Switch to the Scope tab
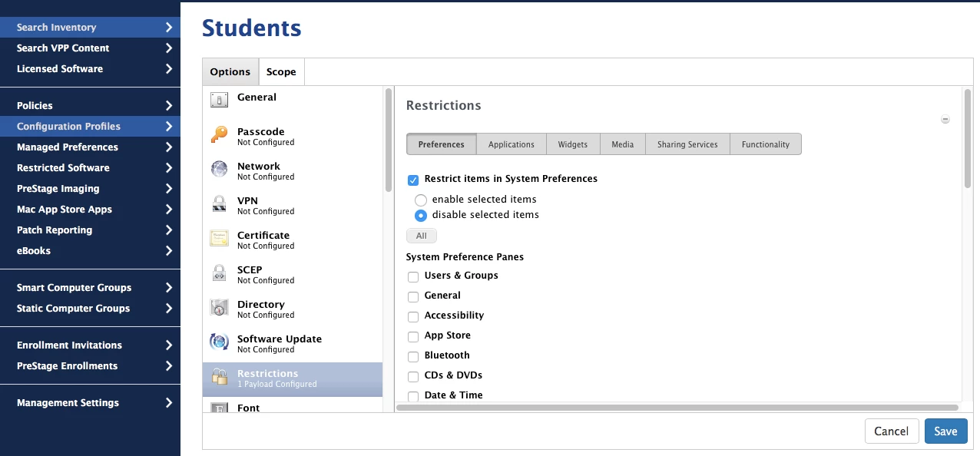 [281, 72]
